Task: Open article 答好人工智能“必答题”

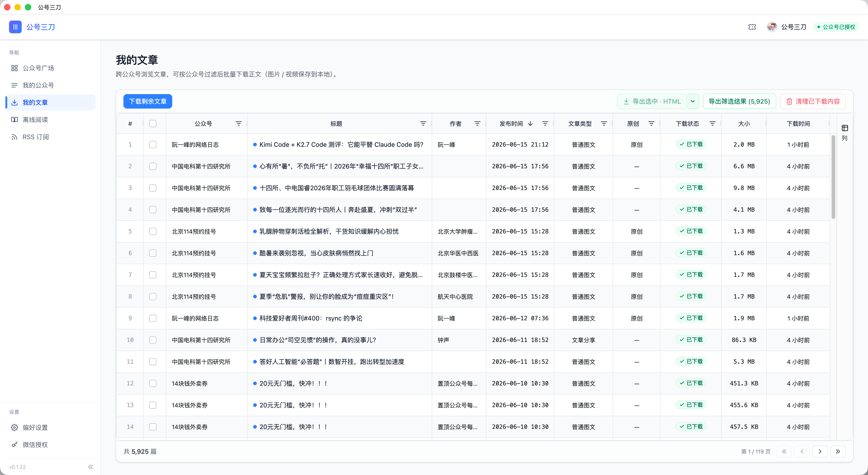Action: pos(332,362)
